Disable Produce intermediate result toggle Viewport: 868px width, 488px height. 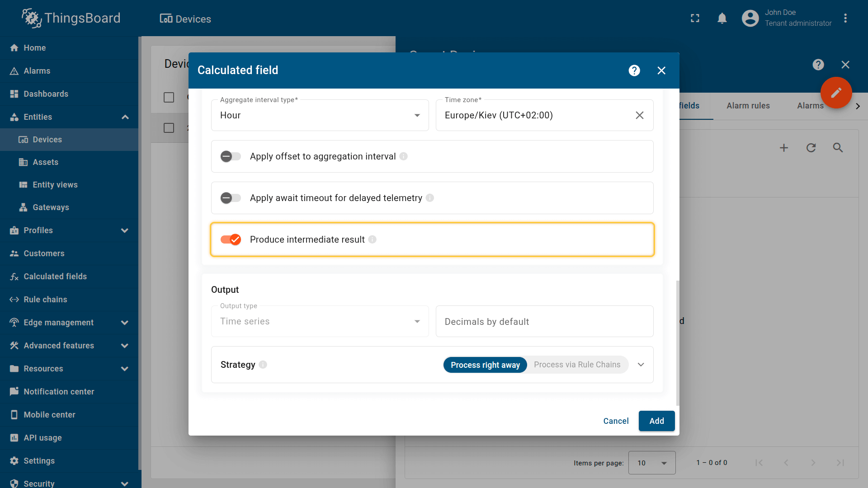[231, 239]
